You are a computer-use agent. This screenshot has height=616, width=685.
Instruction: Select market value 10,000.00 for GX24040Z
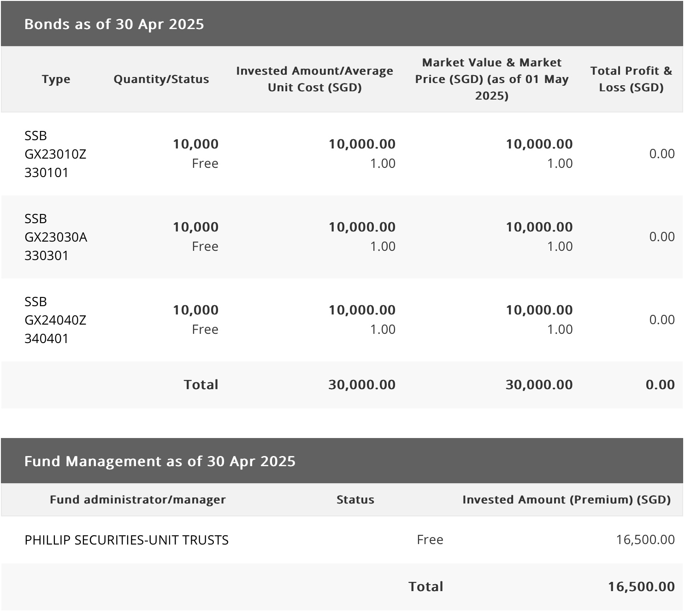pos(539,310)
